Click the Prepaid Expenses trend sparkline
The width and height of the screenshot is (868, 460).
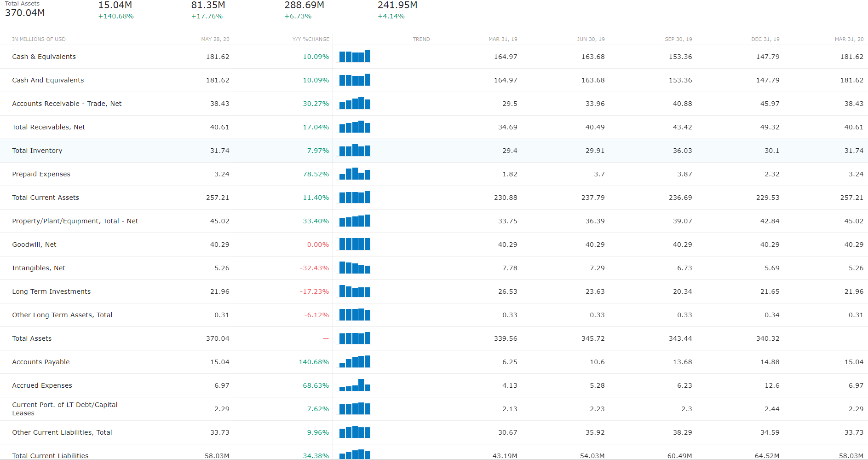coord(355,174)
